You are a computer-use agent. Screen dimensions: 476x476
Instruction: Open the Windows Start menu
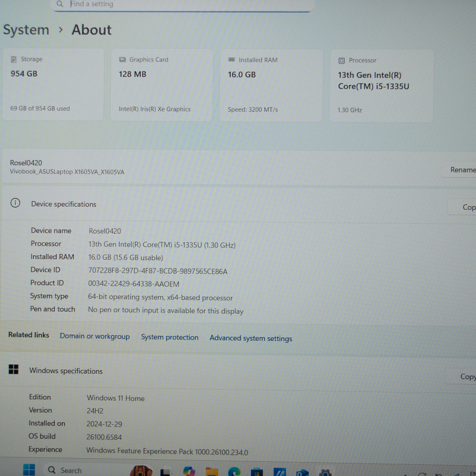click(x=29, y=470)
